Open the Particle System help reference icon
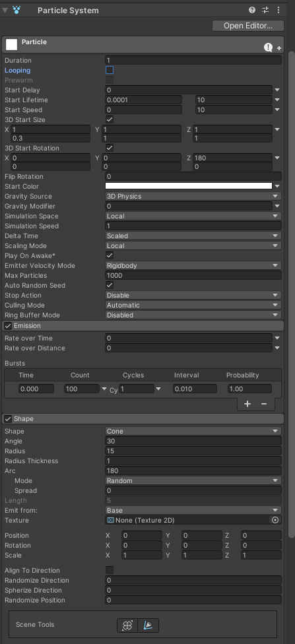The height and width of the screenshot is (644, 295). [x=252, y=11]
